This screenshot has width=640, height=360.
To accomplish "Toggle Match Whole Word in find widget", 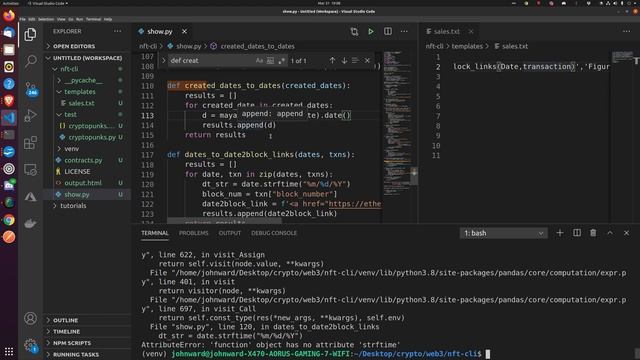I will tap(270, 60).
